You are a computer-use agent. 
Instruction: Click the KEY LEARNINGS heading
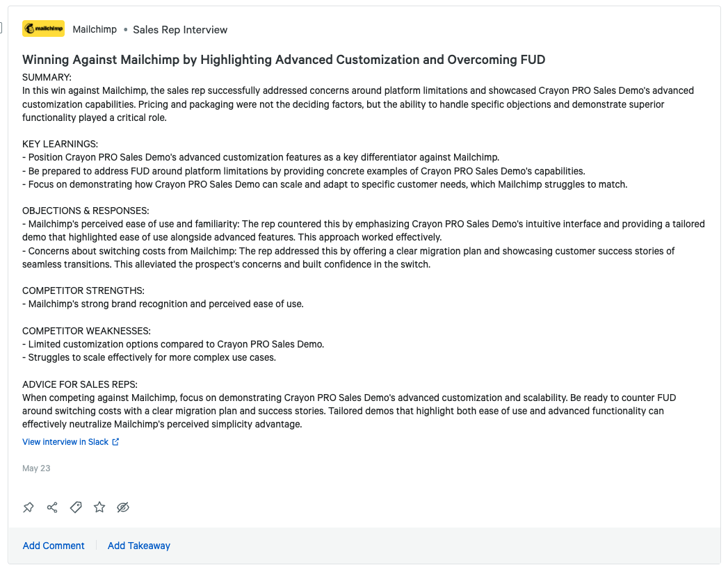(60, 144)
